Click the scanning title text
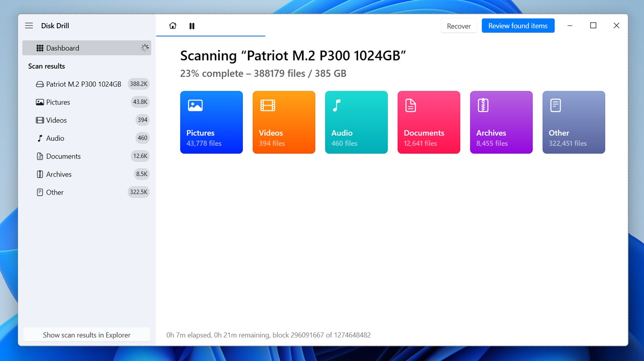Image resolution: width=644 pixels, height=361 pixels. (293, 56)
